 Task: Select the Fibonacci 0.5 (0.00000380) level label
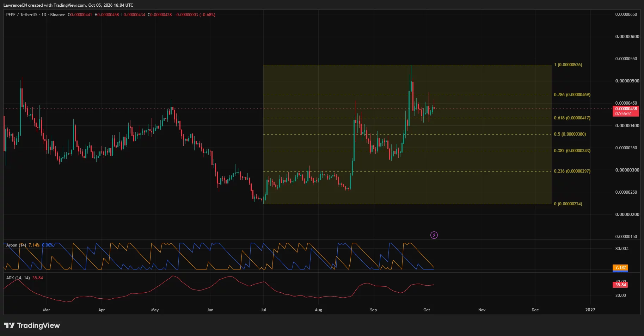[x=570, y=134]
